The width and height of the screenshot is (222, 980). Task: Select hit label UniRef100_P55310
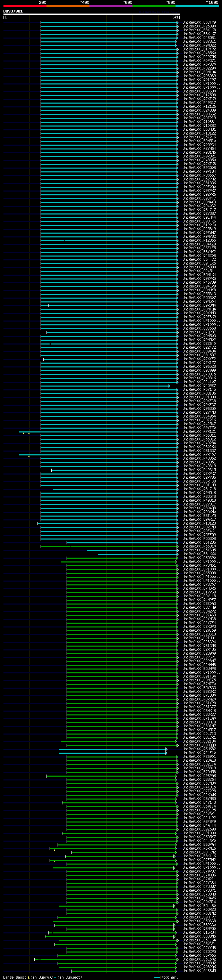(199, 546)
